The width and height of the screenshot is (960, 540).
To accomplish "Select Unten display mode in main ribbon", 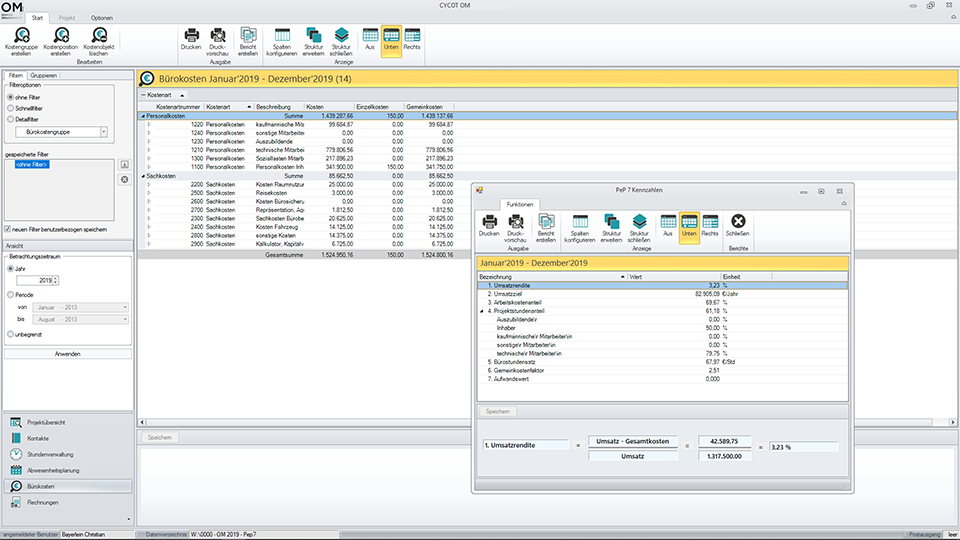I will (x=391, y=40).
